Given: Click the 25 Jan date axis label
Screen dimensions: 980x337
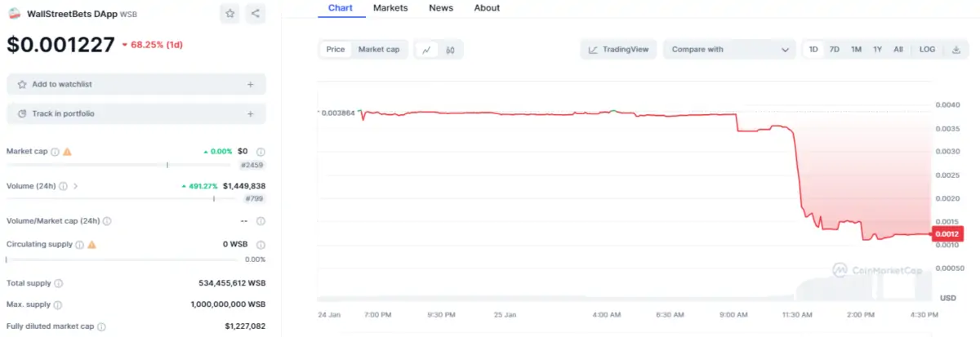Looking at the screenshot, I should click(x=505, y=314).
